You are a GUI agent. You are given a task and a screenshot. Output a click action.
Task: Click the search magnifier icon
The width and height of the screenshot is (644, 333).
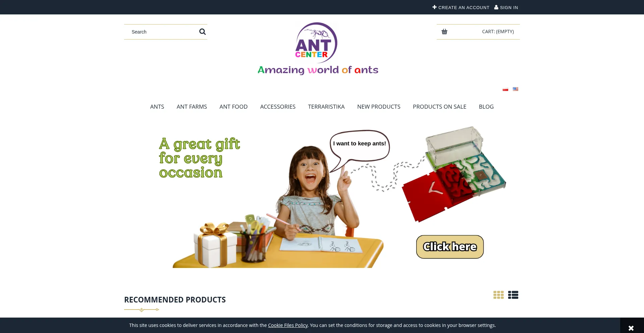(202, 32)
